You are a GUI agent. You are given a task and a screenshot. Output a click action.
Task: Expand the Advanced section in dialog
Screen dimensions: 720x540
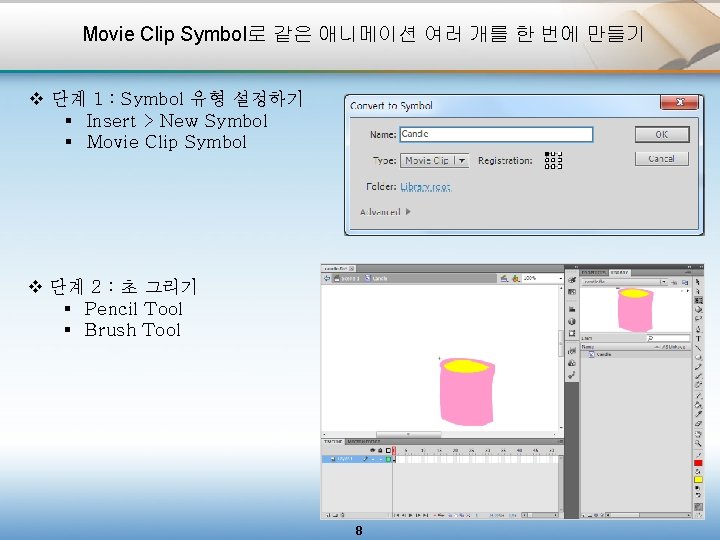coord(385,212)
